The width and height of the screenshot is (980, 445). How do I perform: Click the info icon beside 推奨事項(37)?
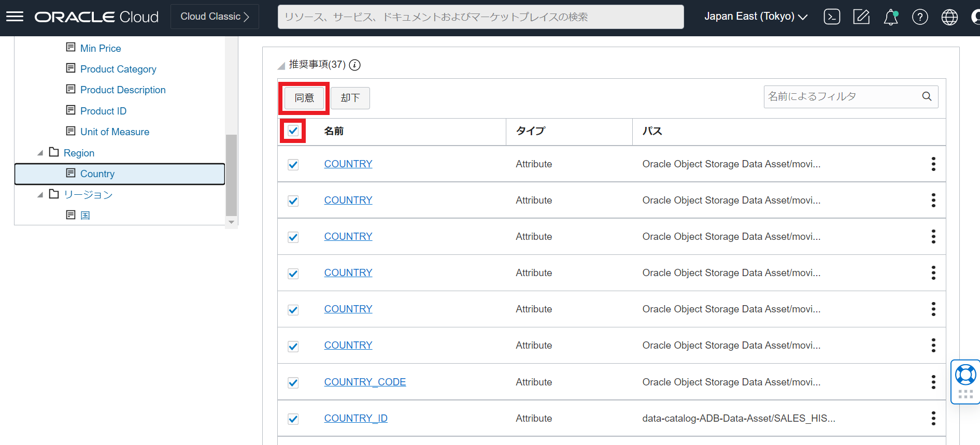[x=354, y=65]
